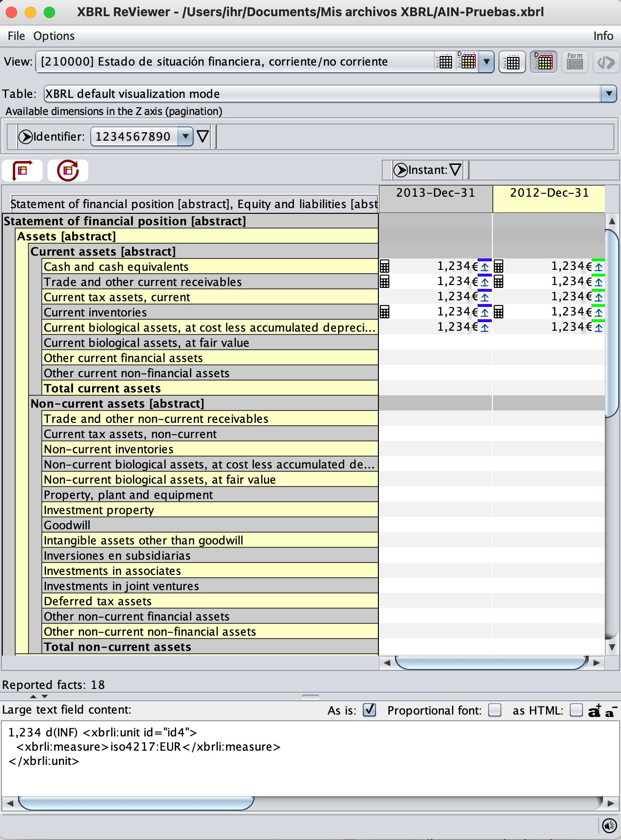Viewport: 621px width, 840px height.
Task: Open the Info menu
Action: (603, 36)
